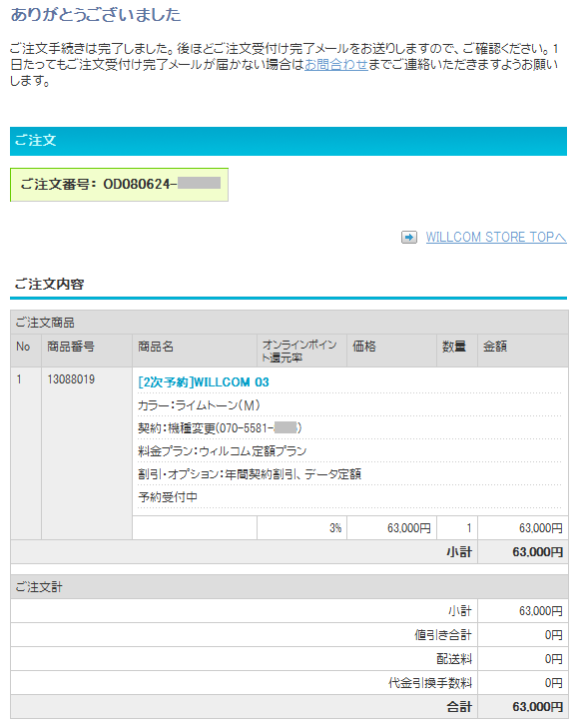Image resolution: width=576 pixels, height=728 pixels.
Task: Select the 割引・オプション row
Action: point(349,474)
